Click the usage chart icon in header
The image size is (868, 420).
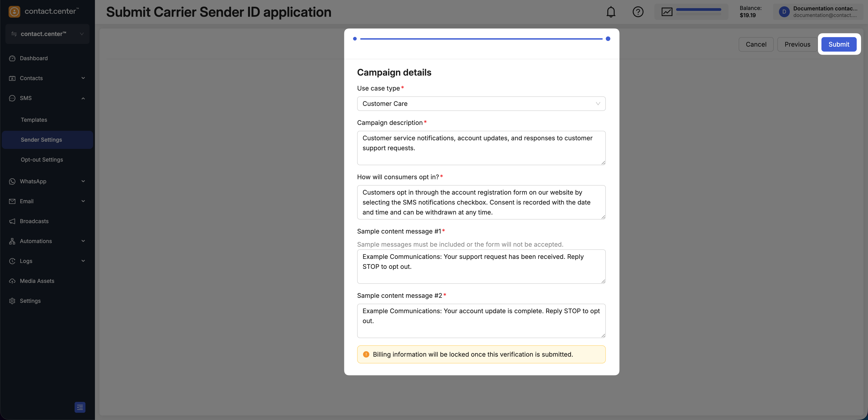667,12
